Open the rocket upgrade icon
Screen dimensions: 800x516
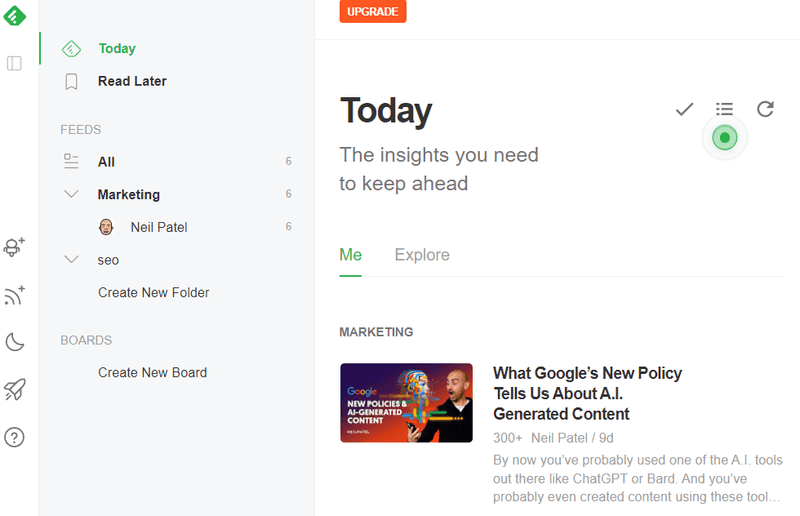pyautogui.click(x=15, y=390)
